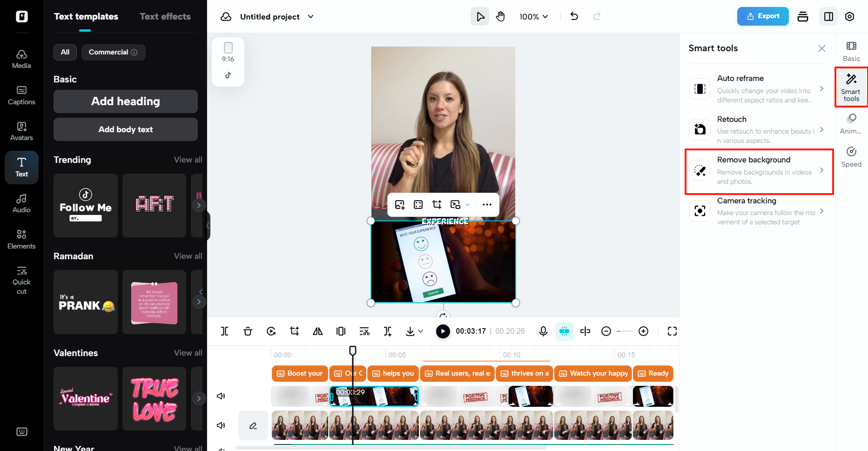Click the CapCut logo home icon
The image size is (868, 451).
click(x=21, y=17)
